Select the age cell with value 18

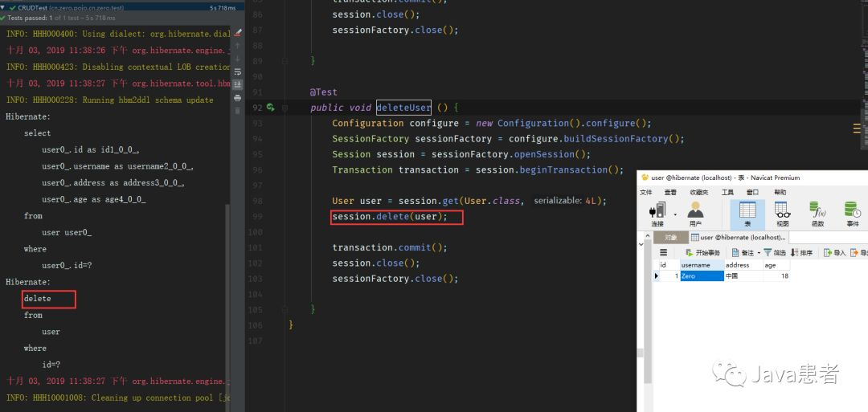tap(776, 276)
